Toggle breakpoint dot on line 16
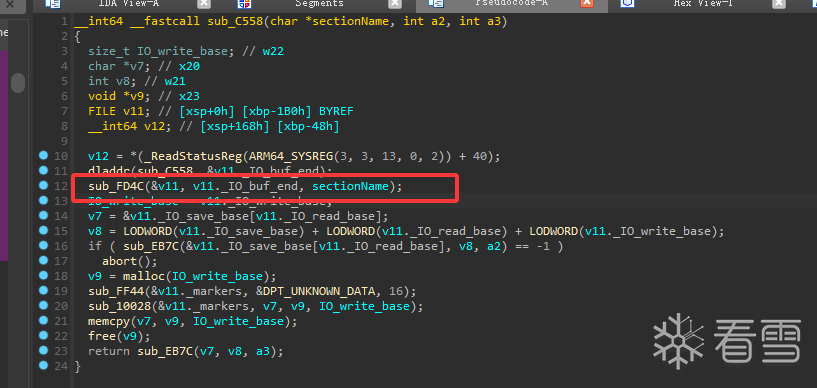The height and width of the screenshot is (388, 817). [x=44, y=245]
